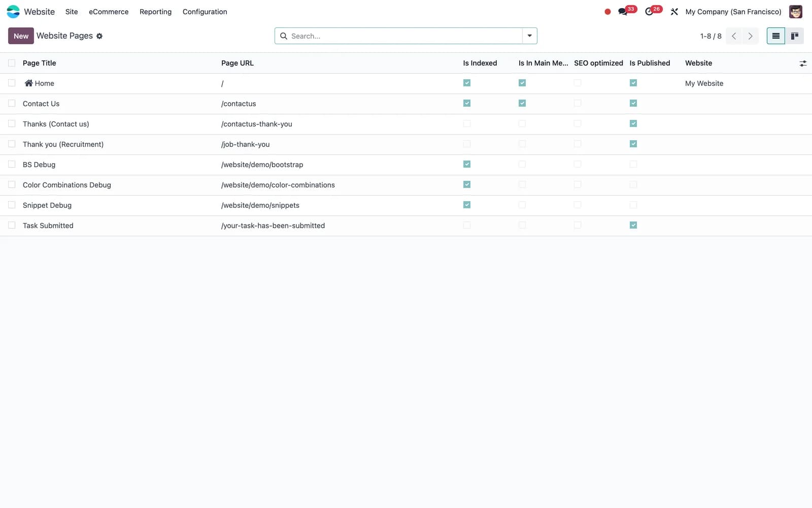Expand the search options dropdown arrow
812x508 pixels.
(x=529, y=36)
